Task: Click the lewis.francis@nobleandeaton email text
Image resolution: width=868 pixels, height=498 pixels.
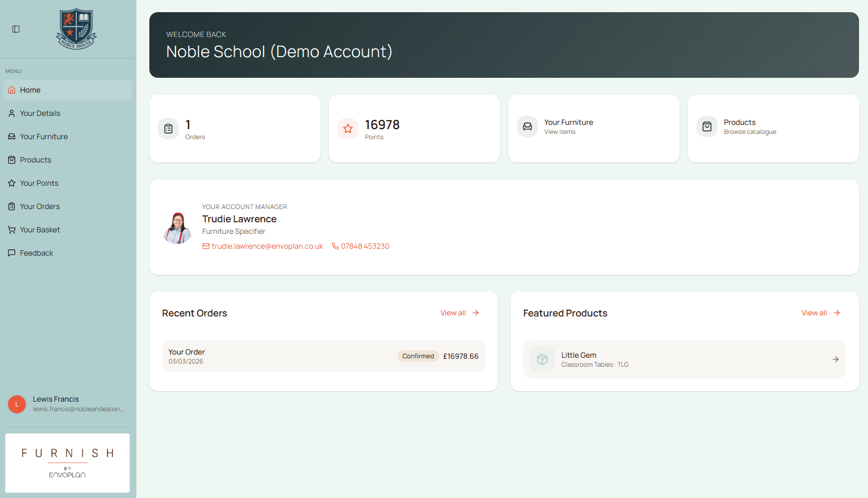Action: click(x=79, y=409)
